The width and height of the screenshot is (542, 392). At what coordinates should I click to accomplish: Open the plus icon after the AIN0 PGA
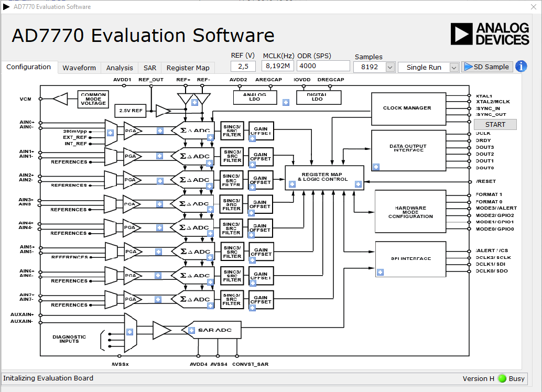(x=160, y=130)
